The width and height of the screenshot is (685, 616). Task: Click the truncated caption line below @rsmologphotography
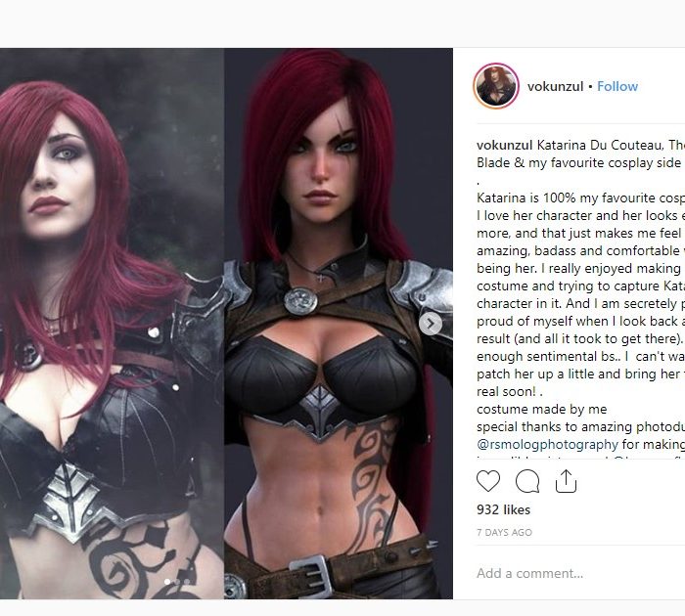(x=580, y=457)
